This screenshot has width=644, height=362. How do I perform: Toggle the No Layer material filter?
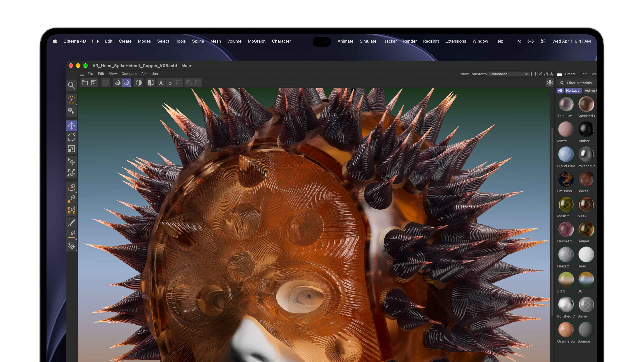[x=573, y=90]
